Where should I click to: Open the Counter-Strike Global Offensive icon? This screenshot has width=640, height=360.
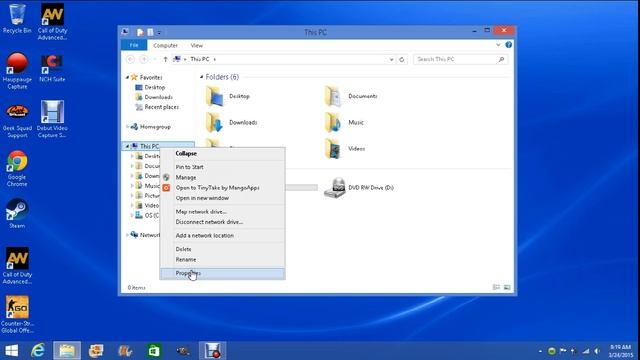[17, 314]
